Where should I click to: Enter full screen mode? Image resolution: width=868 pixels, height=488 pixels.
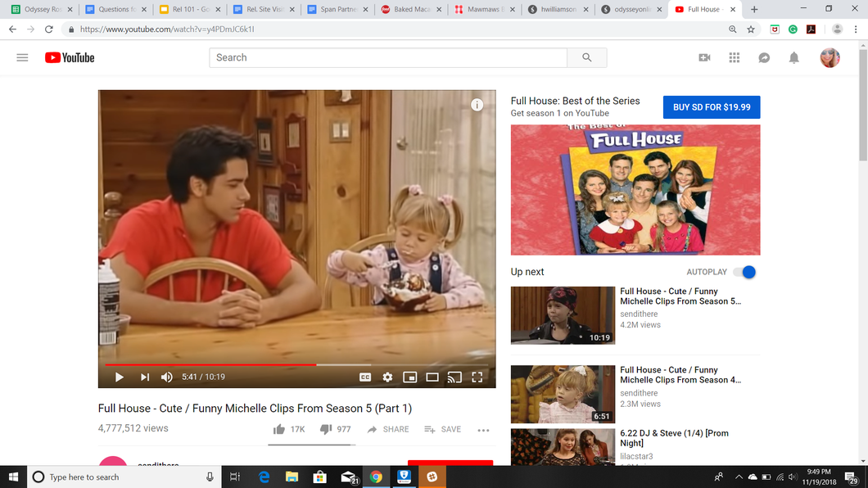coord(477,377)
